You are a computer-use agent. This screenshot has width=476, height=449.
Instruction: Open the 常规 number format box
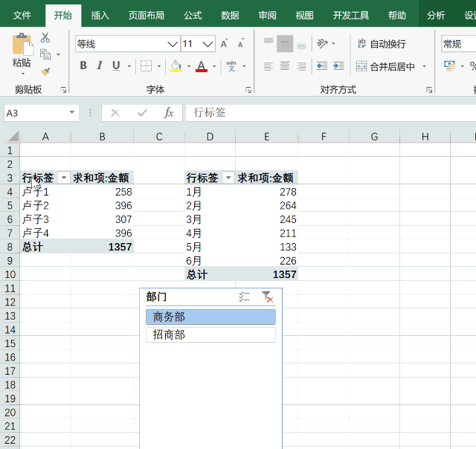pyautogui.click(x=458, y=44)
